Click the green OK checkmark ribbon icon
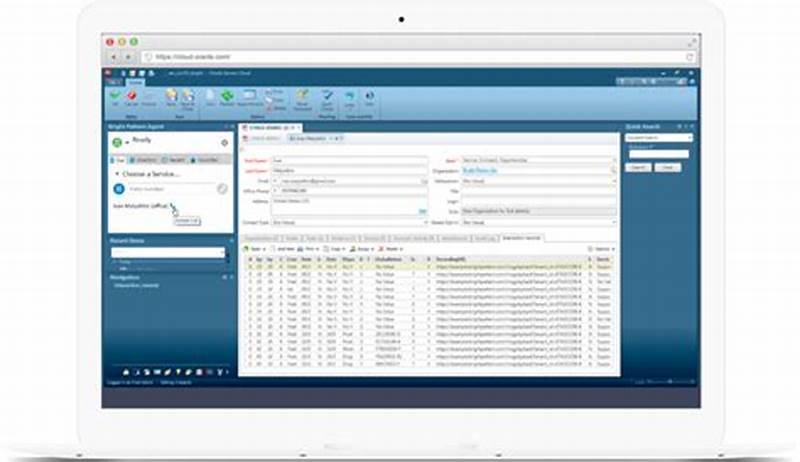 tap(115, 95)
